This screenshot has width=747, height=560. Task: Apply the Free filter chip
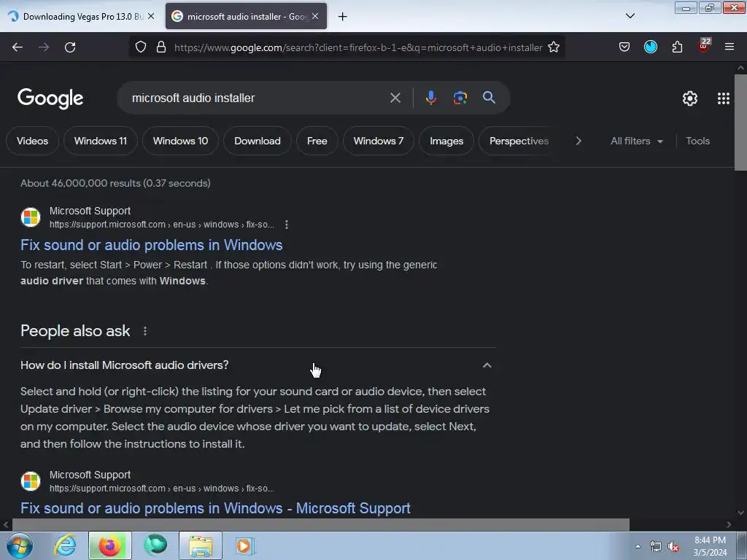click(x=317, y=141)
